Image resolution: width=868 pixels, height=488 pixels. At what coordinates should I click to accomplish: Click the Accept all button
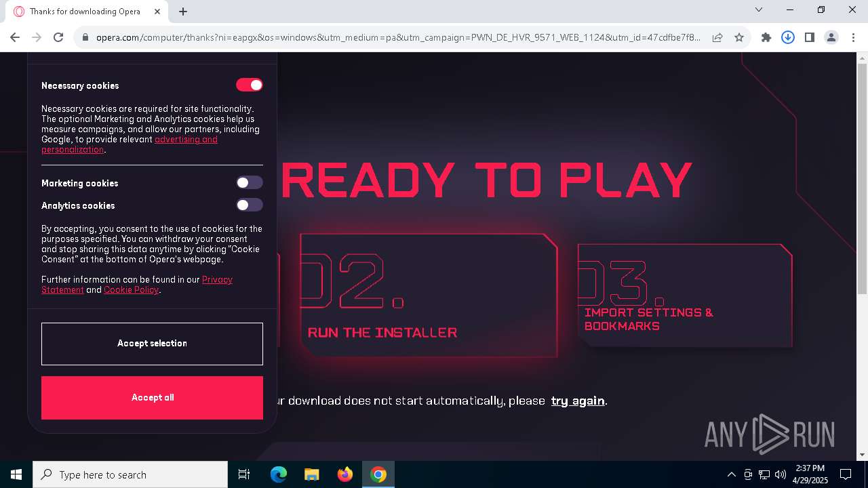point(152,398)
